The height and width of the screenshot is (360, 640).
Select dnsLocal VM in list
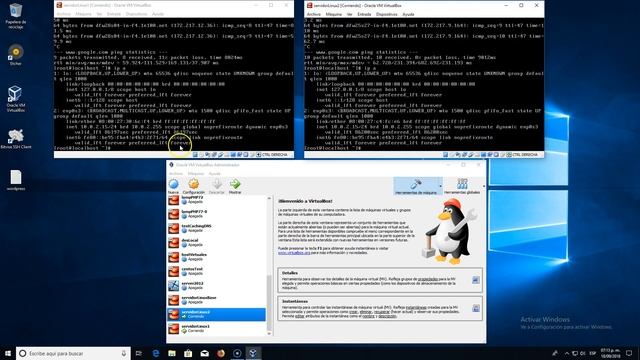(217, 242)
